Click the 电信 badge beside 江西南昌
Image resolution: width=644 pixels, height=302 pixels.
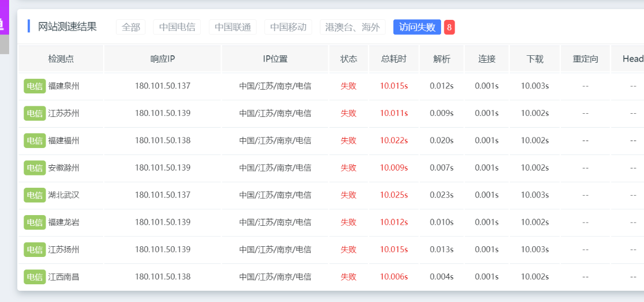click(35, 277)
